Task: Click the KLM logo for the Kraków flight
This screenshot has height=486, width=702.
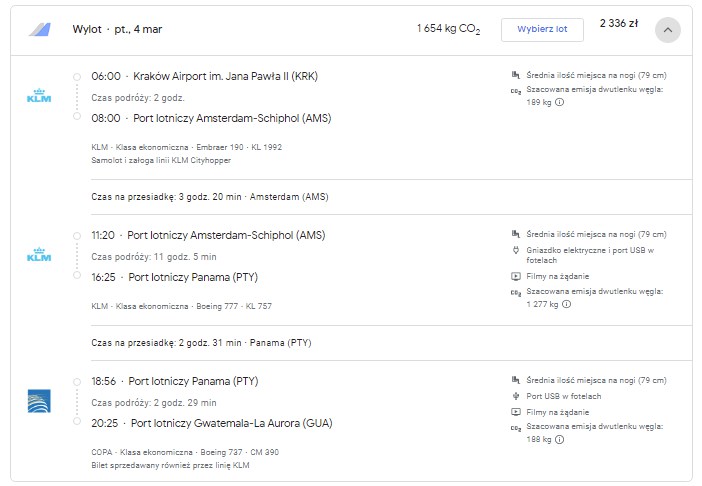Action: click(x=39, y=96)
